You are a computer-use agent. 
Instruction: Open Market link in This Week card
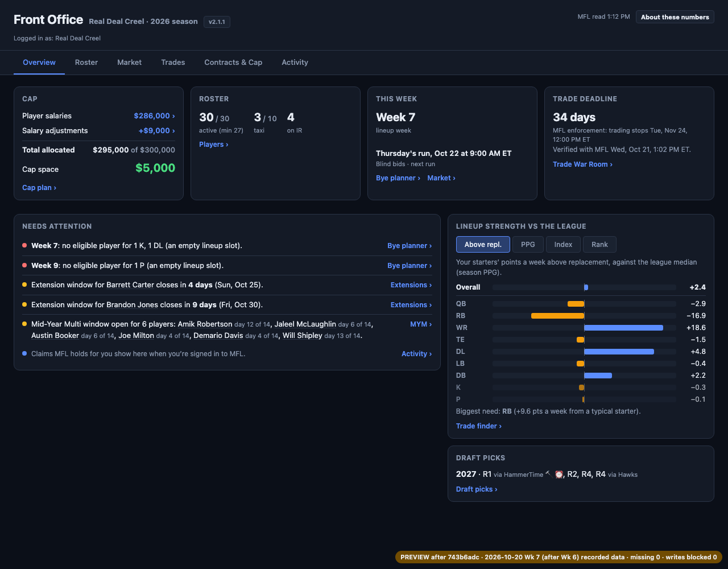[441, 178]
